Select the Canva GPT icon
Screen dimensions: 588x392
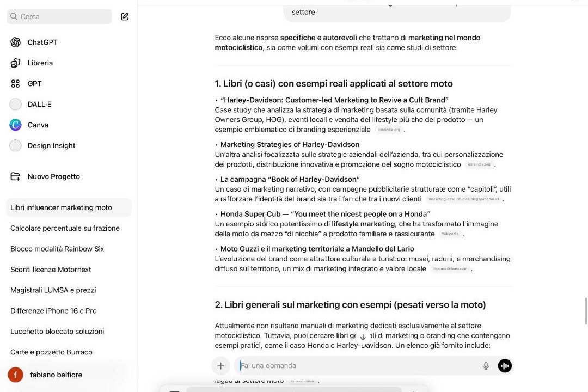tap(15, 125)
